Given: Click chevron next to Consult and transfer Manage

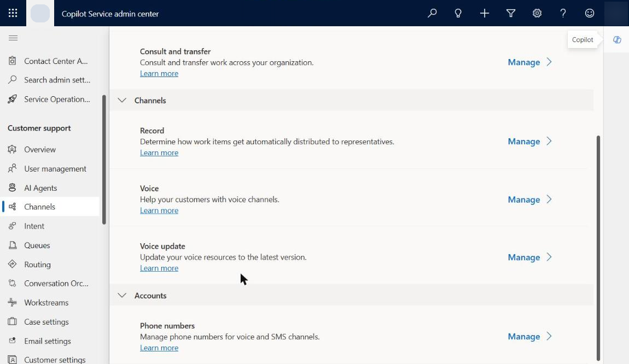Looking at the screenshot, I should [x=549, y=62].
